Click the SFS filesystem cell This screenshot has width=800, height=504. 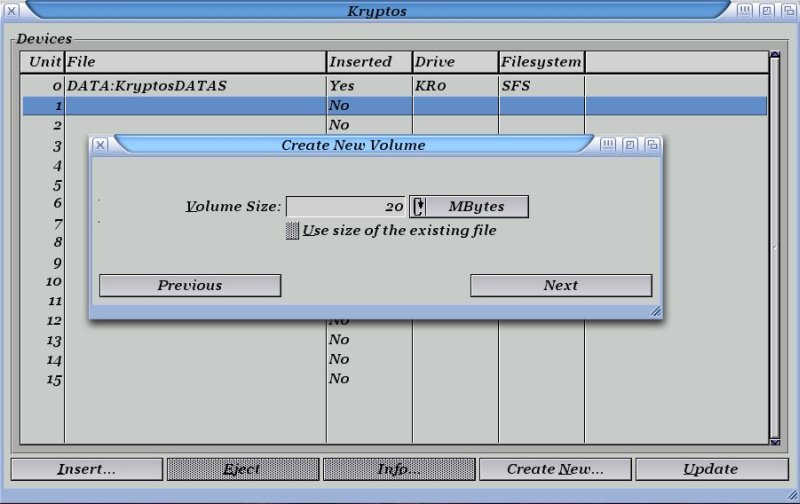click(516, 86)
